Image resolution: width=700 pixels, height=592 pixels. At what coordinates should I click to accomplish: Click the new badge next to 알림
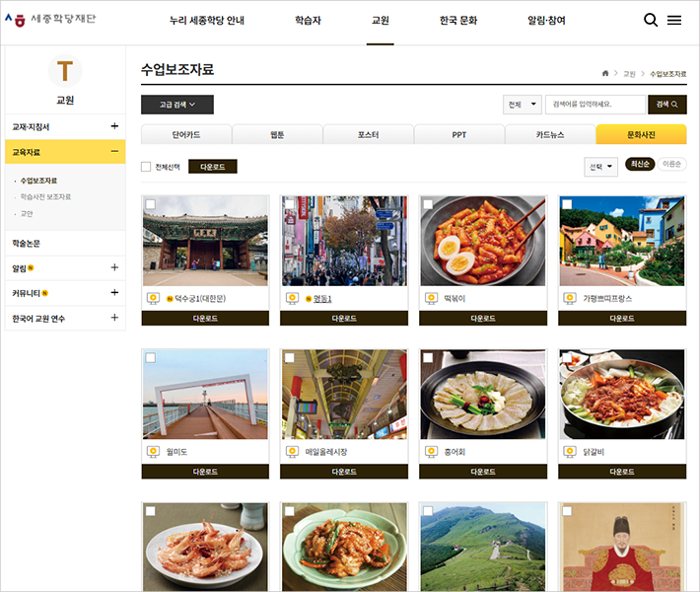(x=31, y=268)
